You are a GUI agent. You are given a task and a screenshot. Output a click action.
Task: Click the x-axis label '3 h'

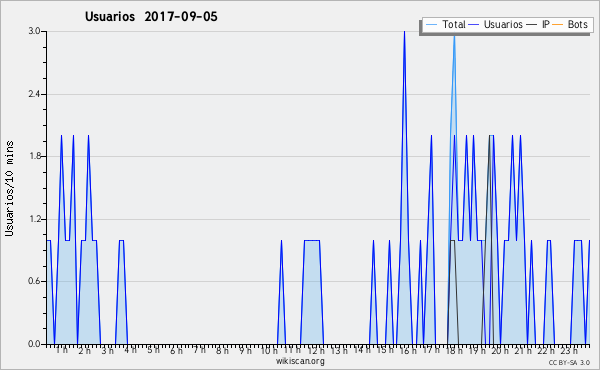click(x=108, y=350)
